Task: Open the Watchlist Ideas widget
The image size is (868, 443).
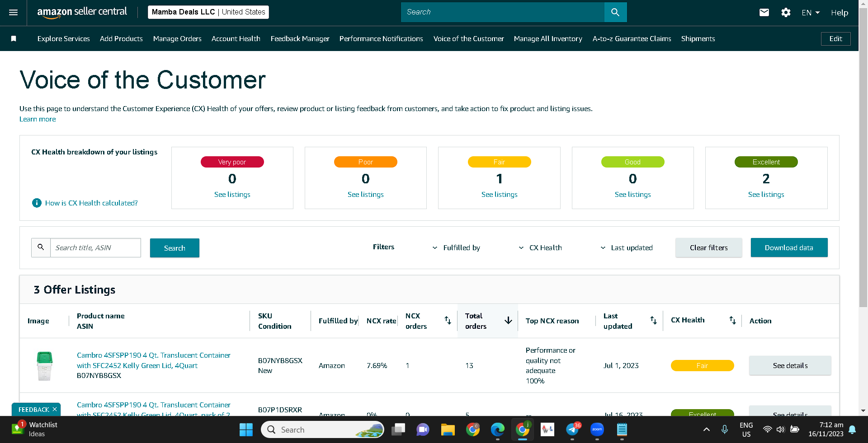Action: [35, 429]
